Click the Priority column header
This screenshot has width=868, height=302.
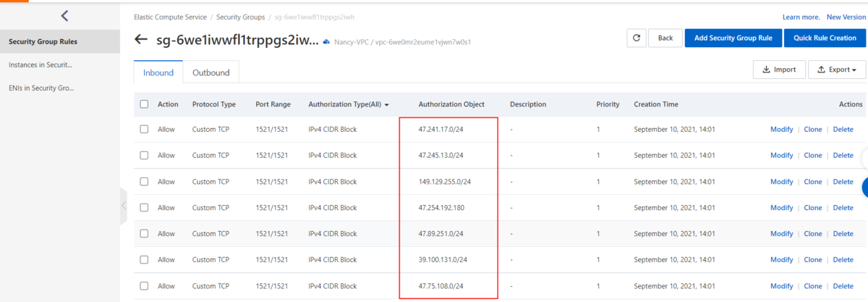click(608, 104)
